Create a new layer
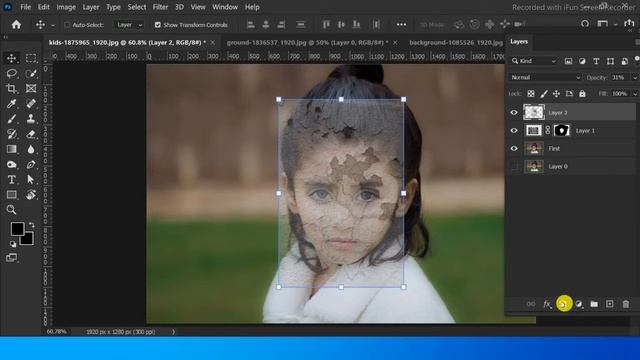 point(609,304)
